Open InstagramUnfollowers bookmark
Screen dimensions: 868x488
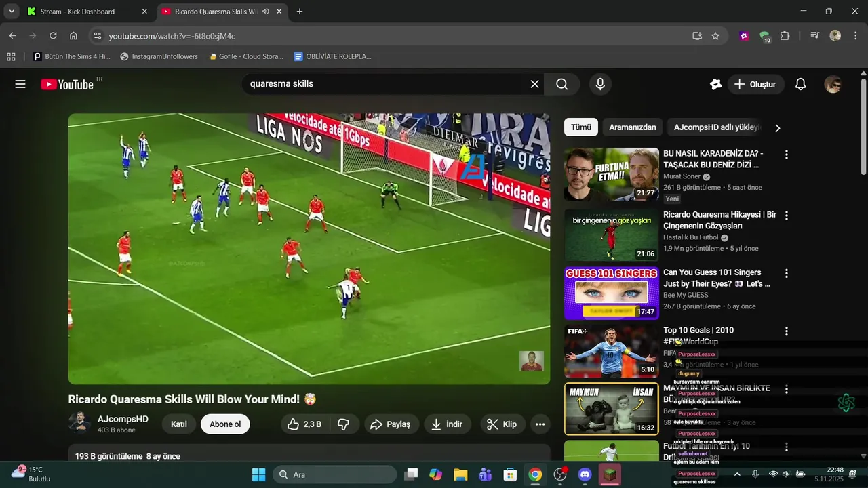click(159, 56)
